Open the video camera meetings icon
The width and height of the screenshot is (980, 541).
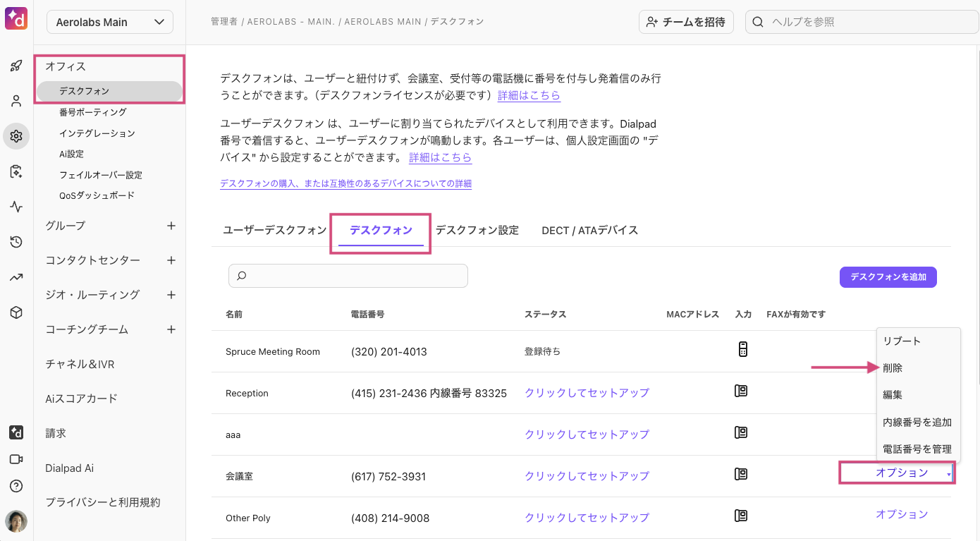(16, 459)
